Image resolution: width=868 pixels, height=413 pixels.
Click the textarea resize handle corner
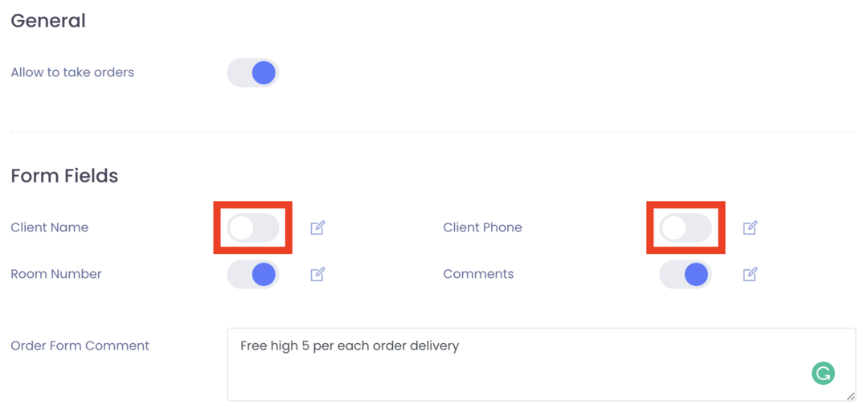[x=851, y=396]
